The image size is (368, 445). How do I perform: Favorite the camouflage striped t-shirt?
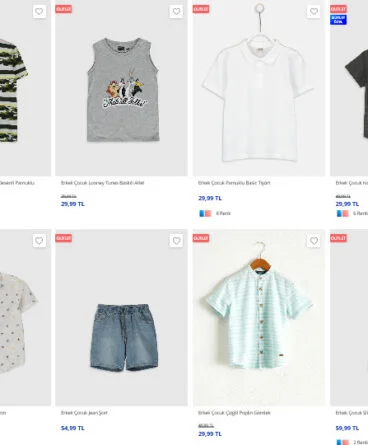click(39, 12)
